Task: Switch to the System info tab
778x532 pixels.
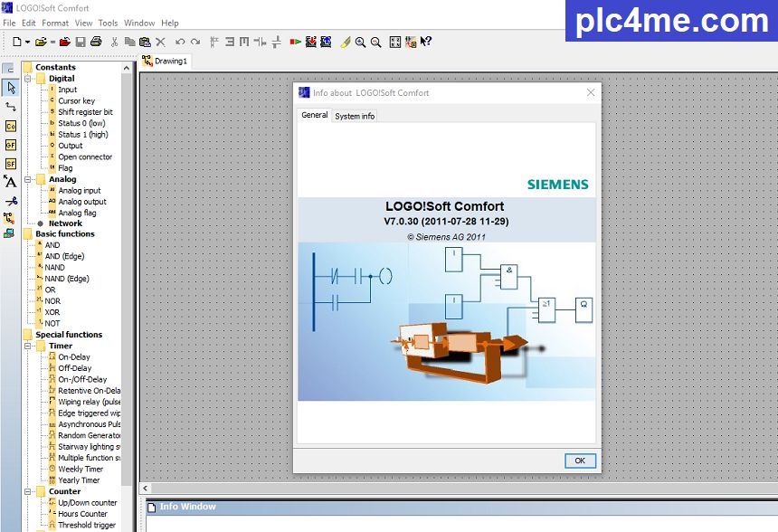Action: tap(355, 116)
